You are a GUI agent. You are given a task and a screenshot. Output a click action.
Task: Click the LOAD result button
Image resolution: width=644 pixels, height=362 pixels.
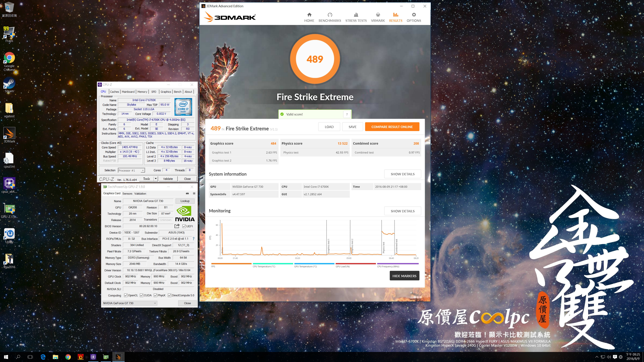pos(329,127)
